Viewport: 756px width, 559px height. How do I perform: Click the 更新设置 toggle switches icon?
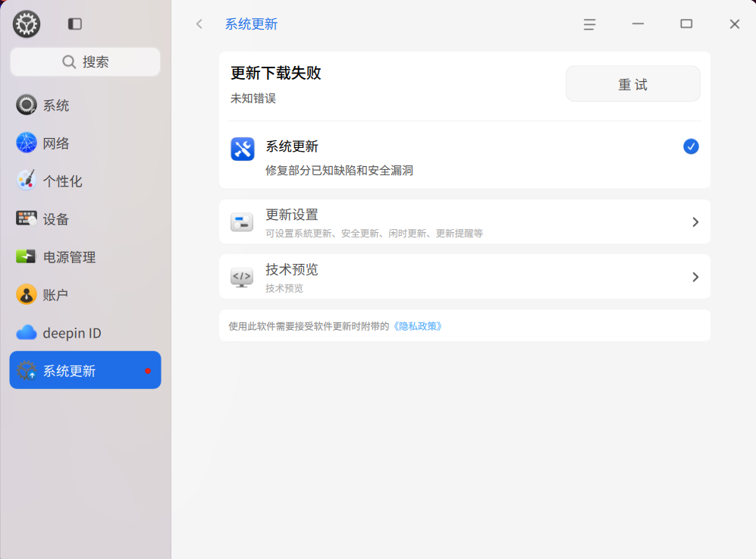coord(242,222)
